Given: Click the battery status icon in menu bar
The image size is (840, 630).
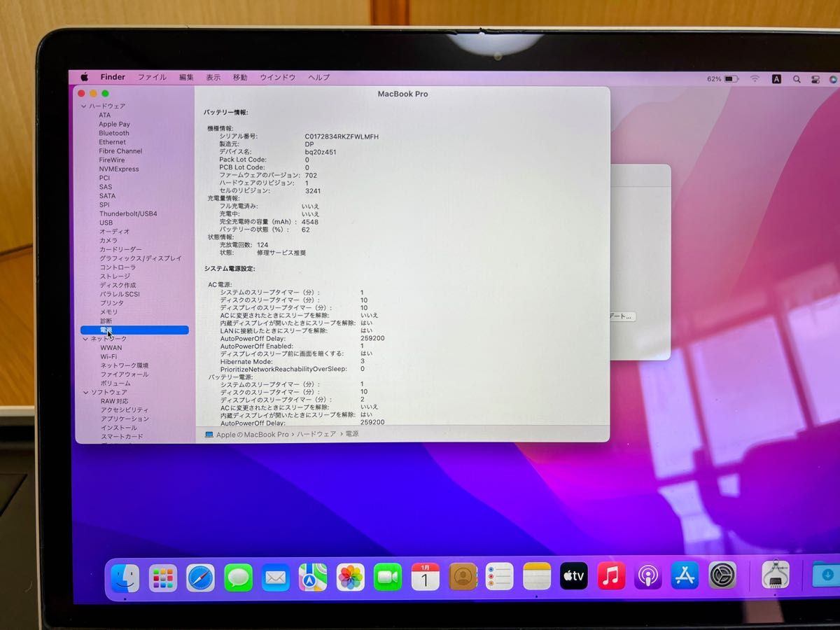Looking at the screenshot, I should point(731,79).
